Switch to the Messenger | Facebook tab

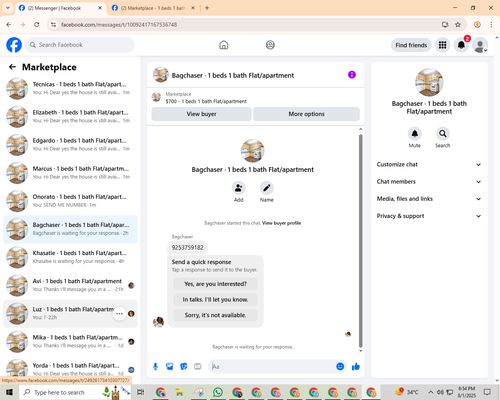click(x=60, y=8)
